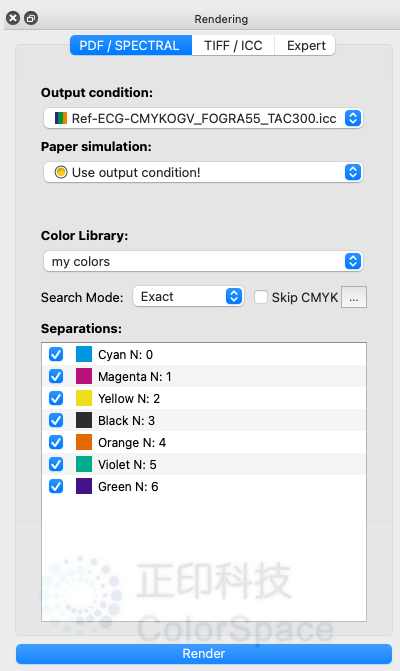Uncheck the Yellow N: 2 separation
The image size is (400, 671).
(x=56, y=398)
